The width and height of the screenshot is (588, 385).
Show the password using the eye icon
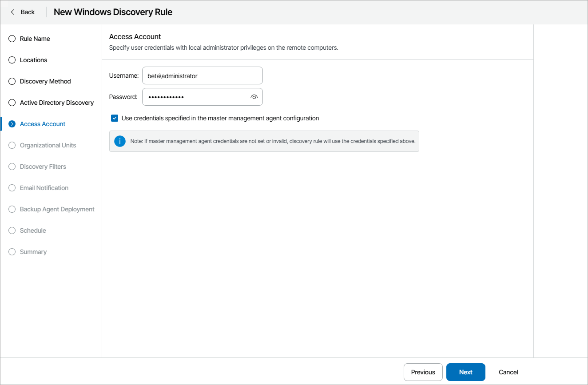point(254,96)
